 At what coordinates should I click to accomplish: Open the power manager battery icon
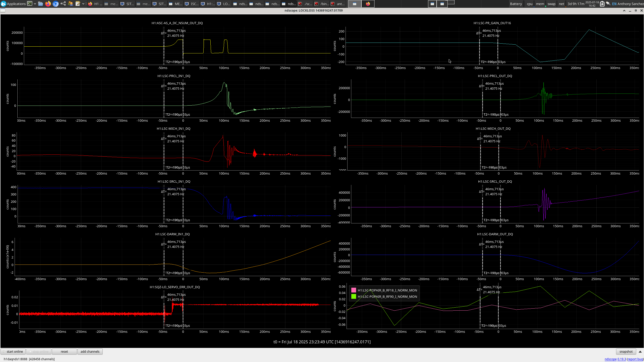[602, 4]
